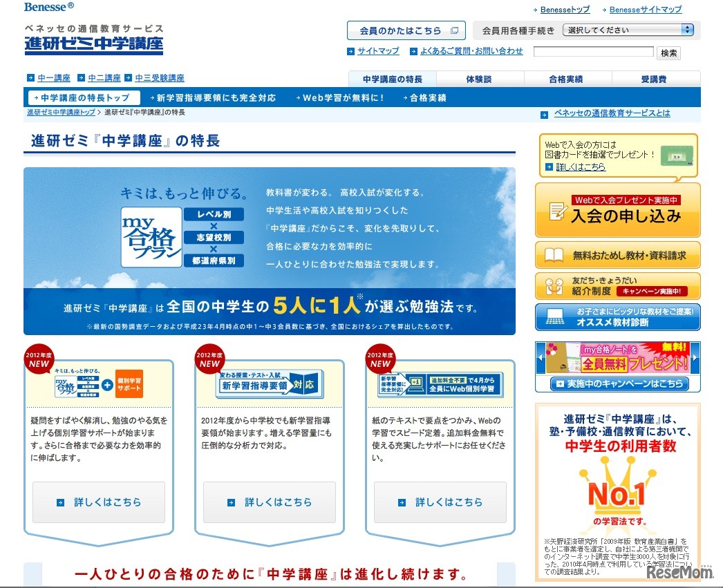Click the Benesse logo at top left
The width and height of the screenshot is (723, 588).
[49, 7]
